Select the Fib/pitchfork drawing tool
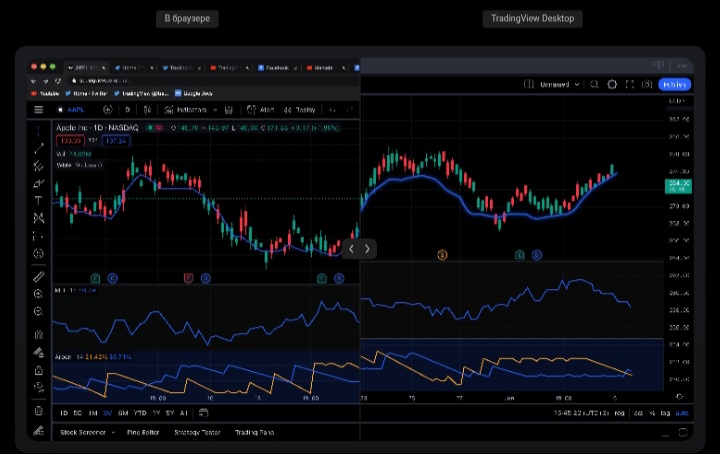This screenshot has height=454, width=720. [x=39, y=166]
